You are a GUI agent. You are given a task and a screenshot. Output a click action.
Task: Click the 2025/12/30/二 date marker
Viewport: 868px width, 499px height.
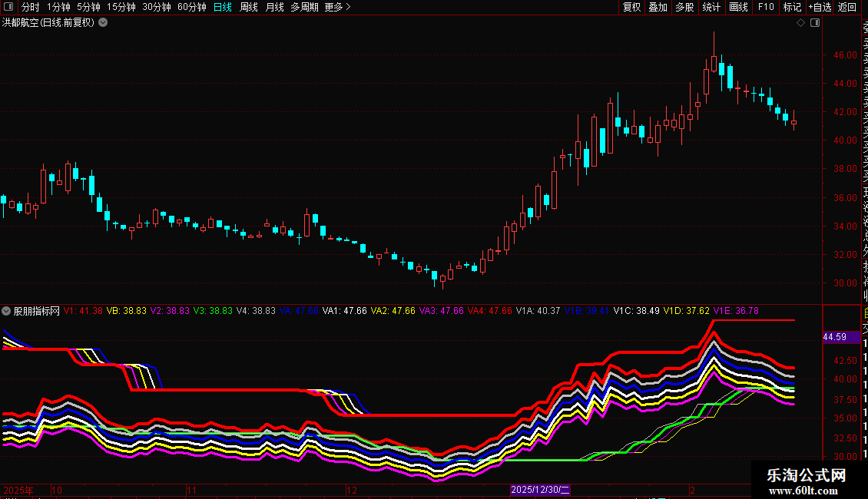point(540,490)
